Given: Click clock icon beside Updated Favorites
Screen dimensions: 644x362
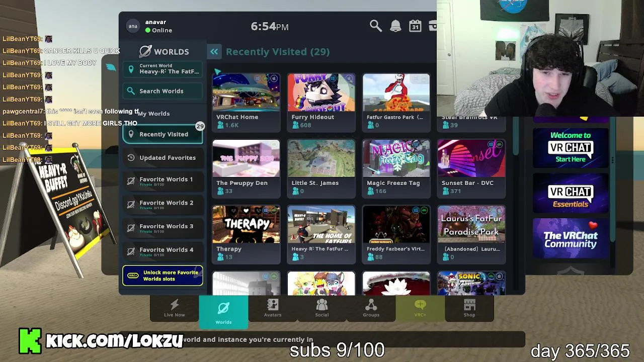Looking at the screenshot, I should tap(131, 158).
